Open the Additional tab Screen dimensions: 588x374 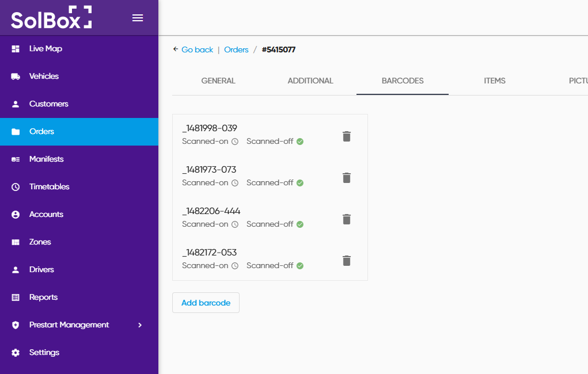[x=310, y=81]
